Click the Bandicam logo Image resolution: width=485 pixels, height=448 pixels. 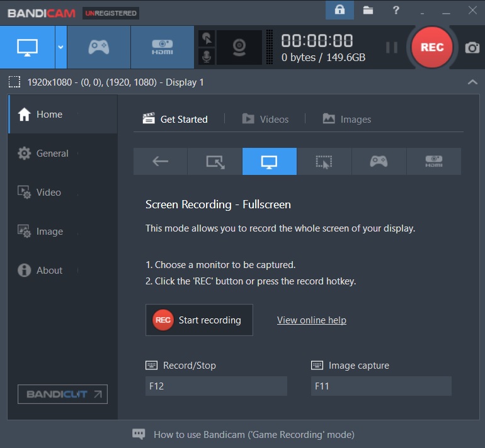click(42, 13)
